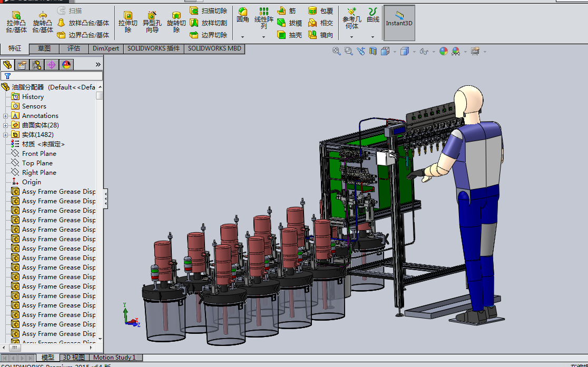Image resolution: width=588 pixels, height=367 pixels.
Task: Click the Previous View icon
Action: tap(361, 51)
